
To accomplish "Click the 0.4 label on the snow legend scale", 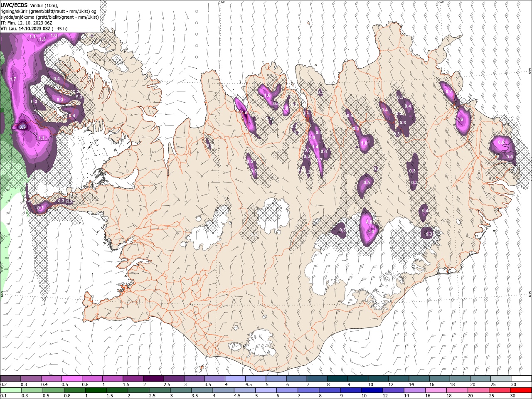I will pyautogui.click(x=44, y=384).
